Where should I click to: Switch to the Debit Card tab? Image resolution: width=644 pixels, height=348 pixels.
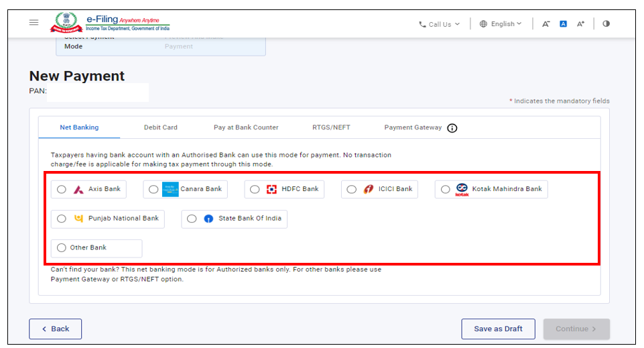pos(161,127)
